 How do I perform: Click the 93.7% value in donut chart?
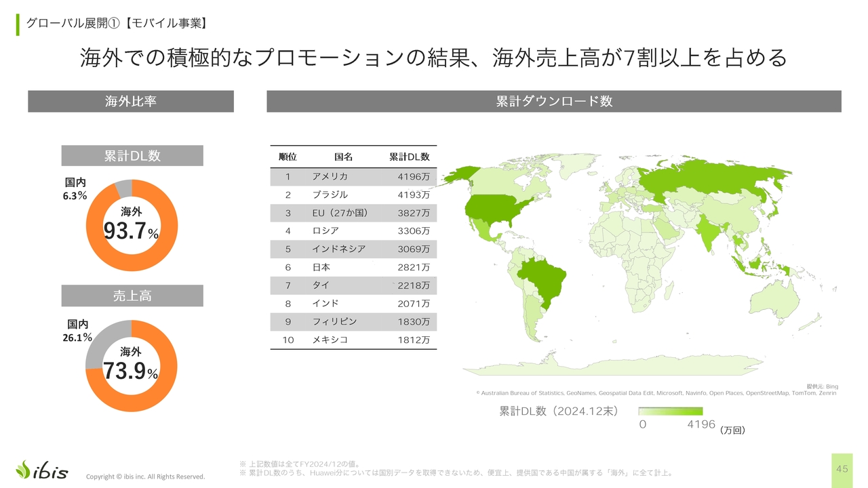pos(132,232)
